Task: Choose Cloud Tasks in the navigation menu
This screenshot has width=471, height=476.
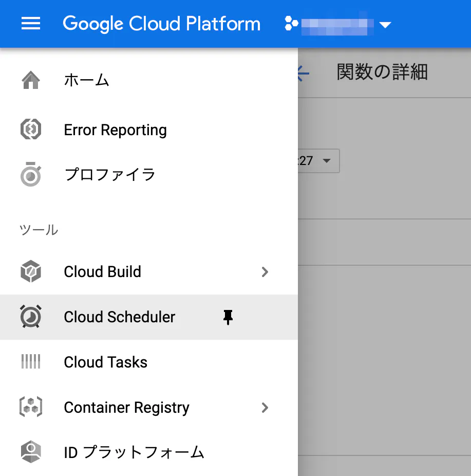Action: coord(105,362)
